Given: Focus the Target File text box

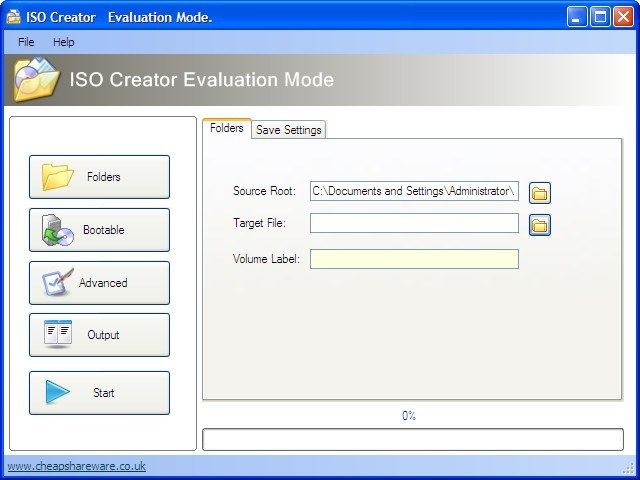Looking at the screenshot, I should pyautogui.click(x=414, y=223).
